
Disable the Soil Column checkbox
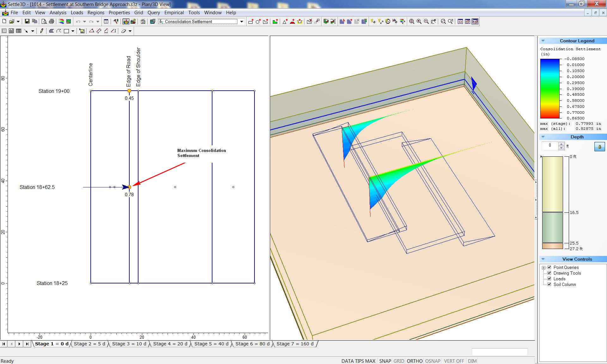point(549,284)
